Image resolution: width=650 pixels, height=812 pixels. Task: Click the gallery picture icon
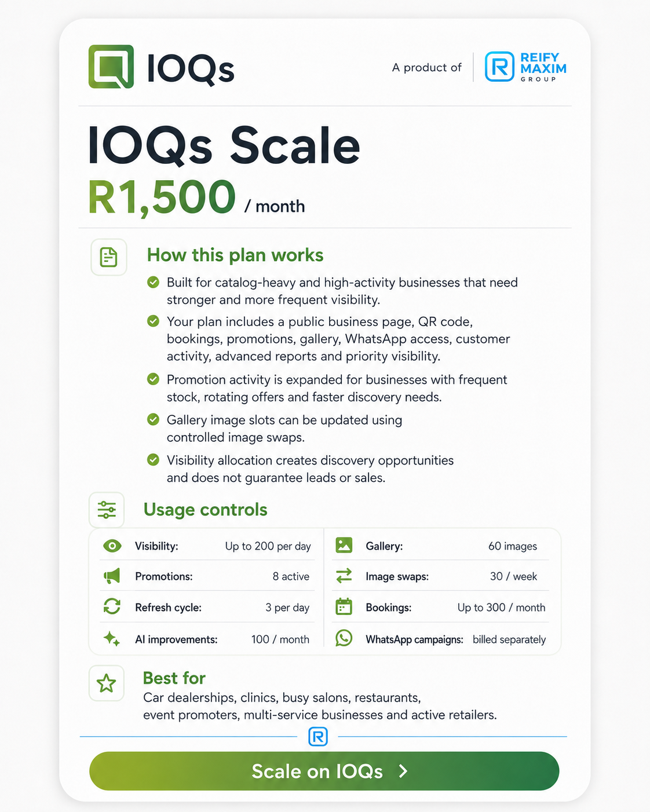point(344,545)
